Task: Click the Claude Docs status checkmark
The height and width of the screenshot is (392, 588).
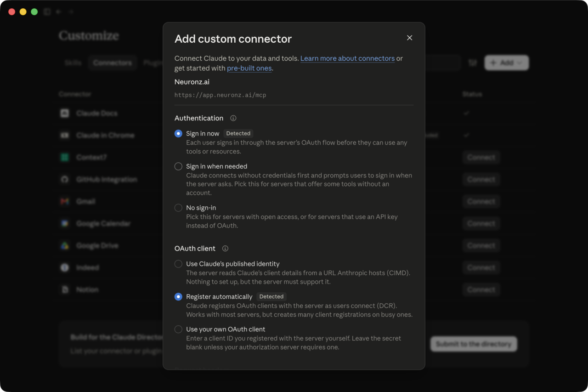Action: pyautogui.click(x=466, y=113)
